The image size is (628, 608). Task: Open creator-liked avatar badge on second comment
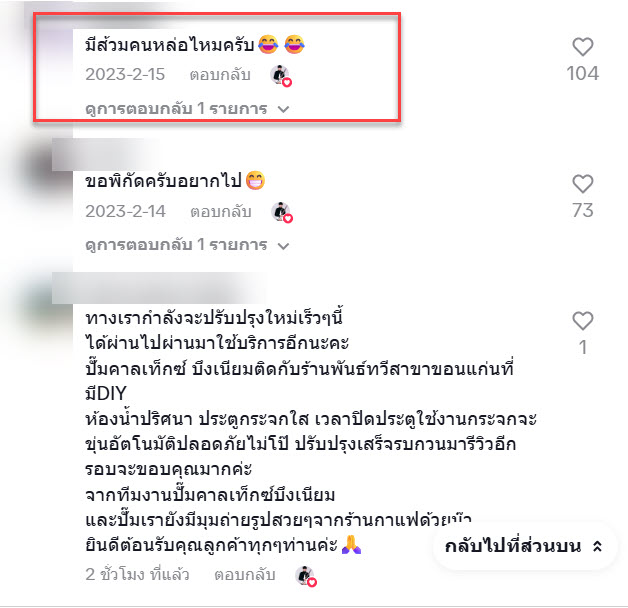tap(282, 212)
